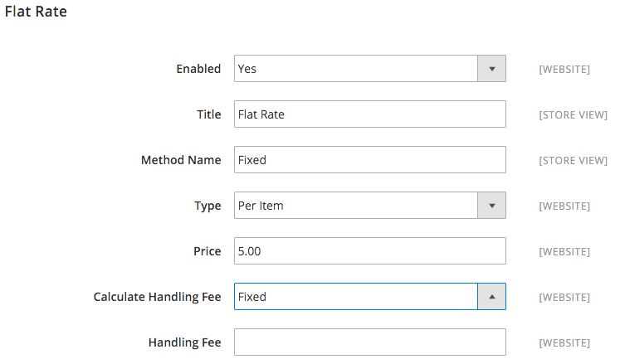Viewport: 620px width, 364px height.
Task: Open the Enabled dropdown arrow
Action: click(x=491, y=69)
